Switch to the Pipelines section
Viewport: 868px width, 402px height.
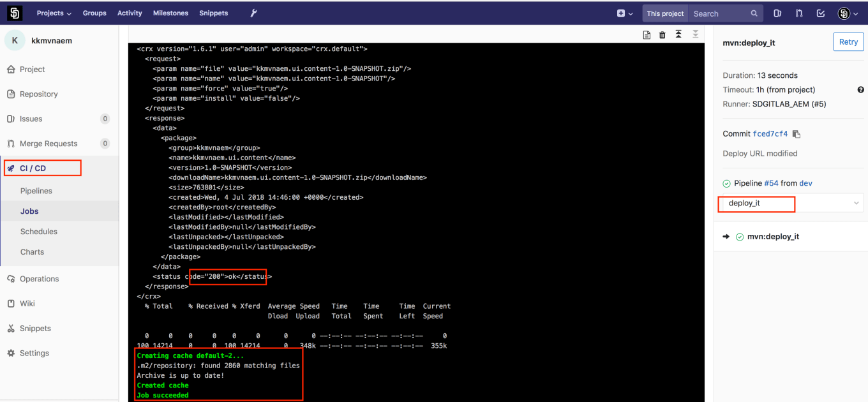pos(36,190)
